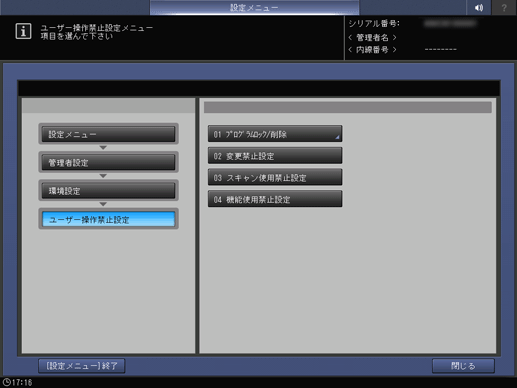Open 01 プログラムロック/削除 setting

point(275,134)
